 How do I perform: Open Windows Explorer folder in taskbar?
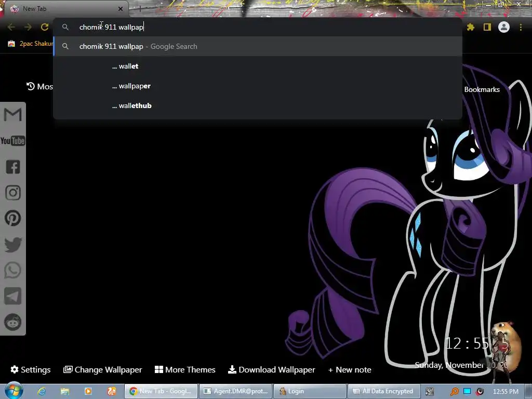[65, 391]
